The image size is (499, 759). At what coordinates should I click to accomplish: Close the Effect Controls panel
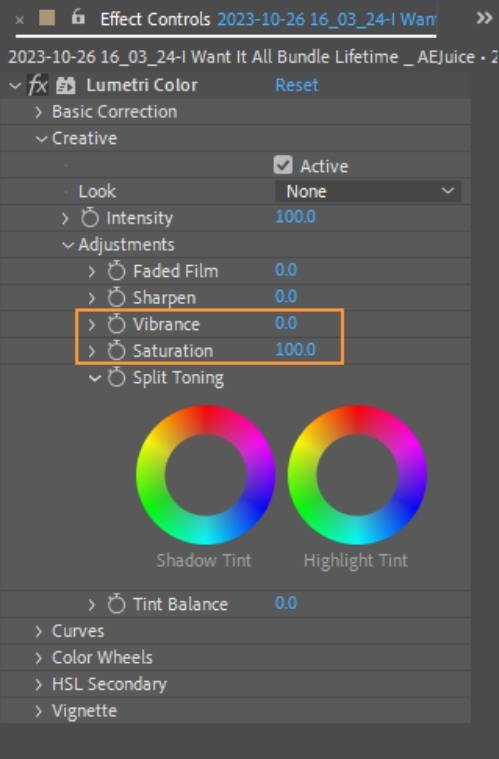tap(19, 20)
